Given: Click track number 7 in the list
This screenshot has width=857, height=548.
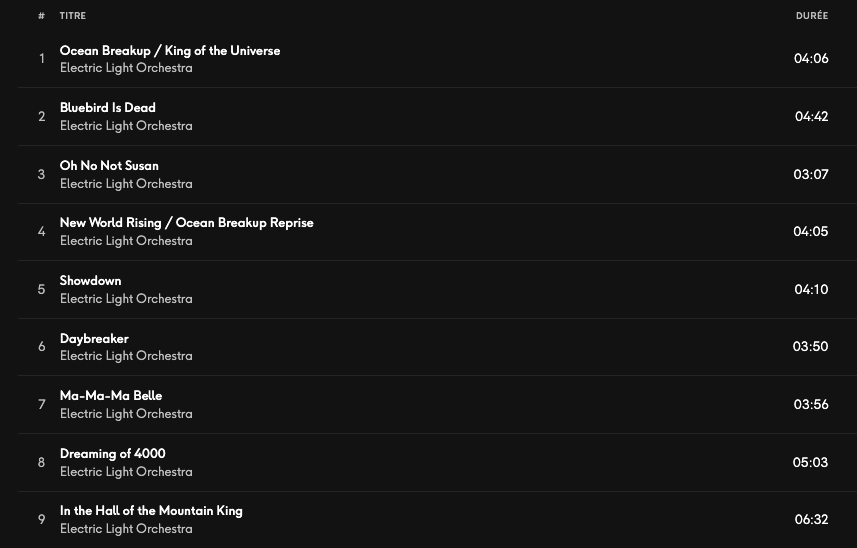Looking at the screenshot, I should [x=42, y=405].
